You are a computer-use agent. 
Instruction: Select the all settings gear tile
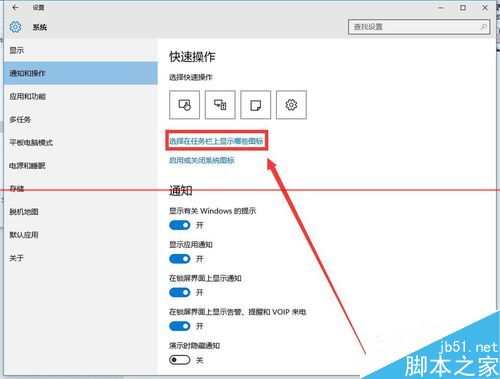291,105
